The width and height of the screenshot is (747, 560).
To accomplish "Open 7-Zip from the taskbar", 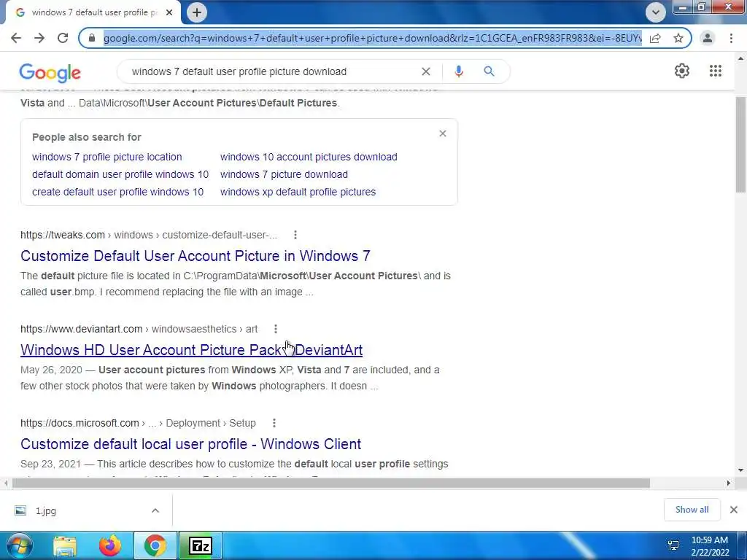I will (201, 545).
